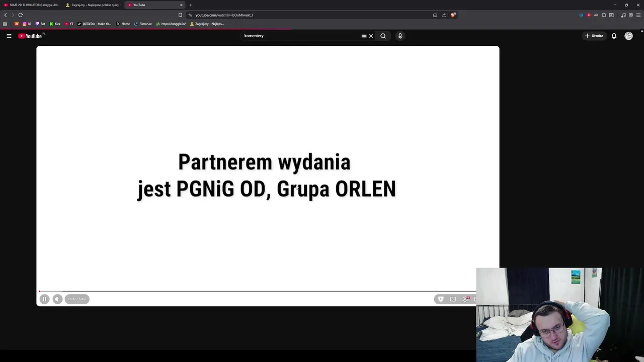
Task: Open the on-screen keyboard in search box
Action: 364,36
